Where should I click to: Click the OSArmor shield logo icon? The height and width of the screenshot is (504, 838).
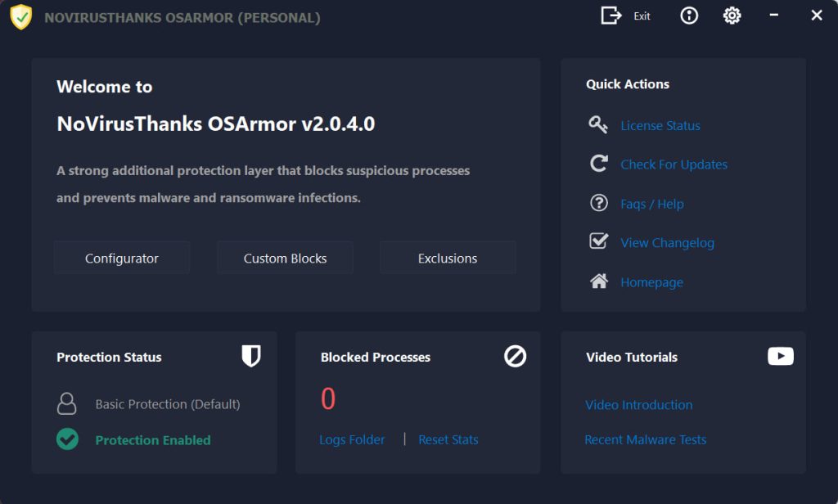pyautogui.click(x=20, y=17)
